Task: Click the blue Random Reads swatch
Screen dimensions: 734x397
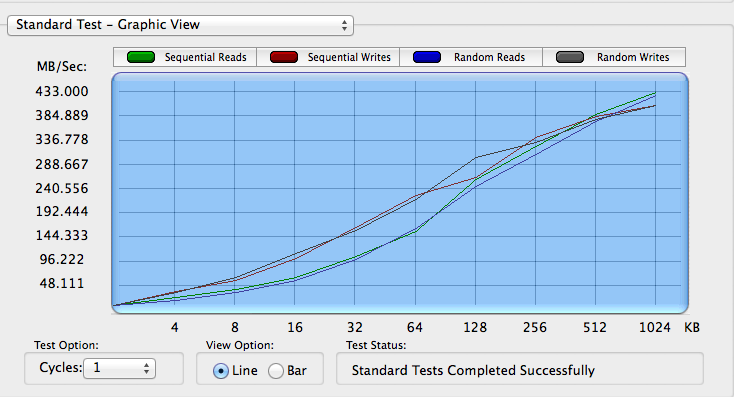Action: [x=427, y=57]
